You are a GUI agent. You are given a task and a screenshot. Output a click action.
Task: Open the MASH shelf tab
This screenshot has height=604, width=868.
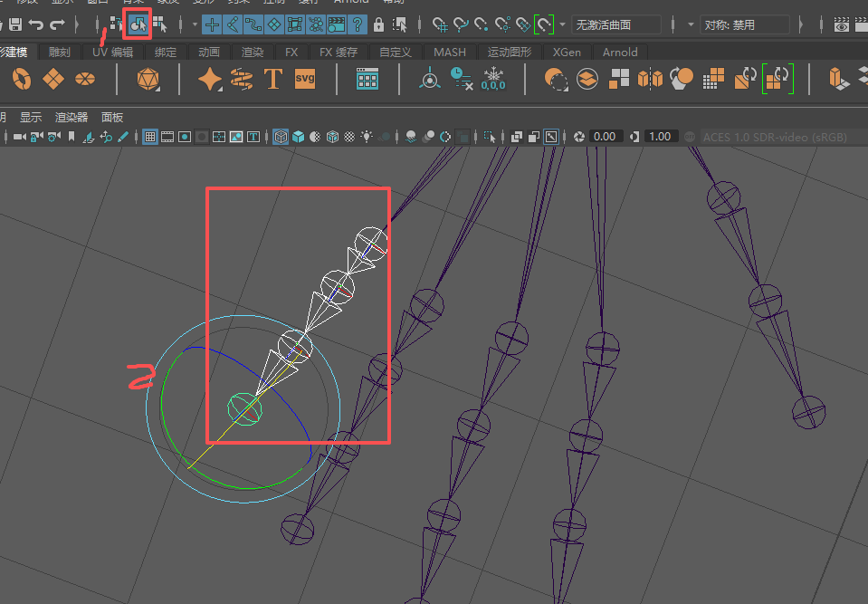point(450,52)
